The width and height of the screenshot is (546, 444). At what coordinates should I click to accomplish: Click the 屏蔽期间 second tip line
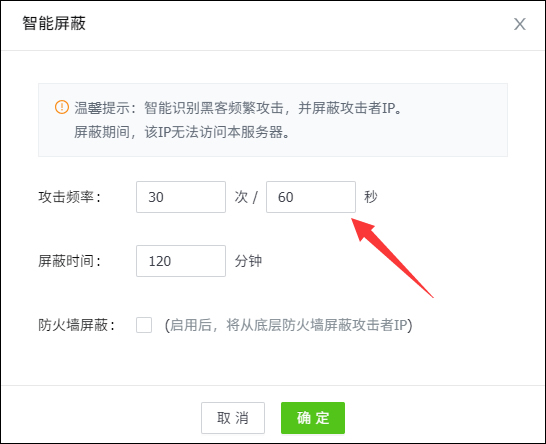tap(182, 132)
